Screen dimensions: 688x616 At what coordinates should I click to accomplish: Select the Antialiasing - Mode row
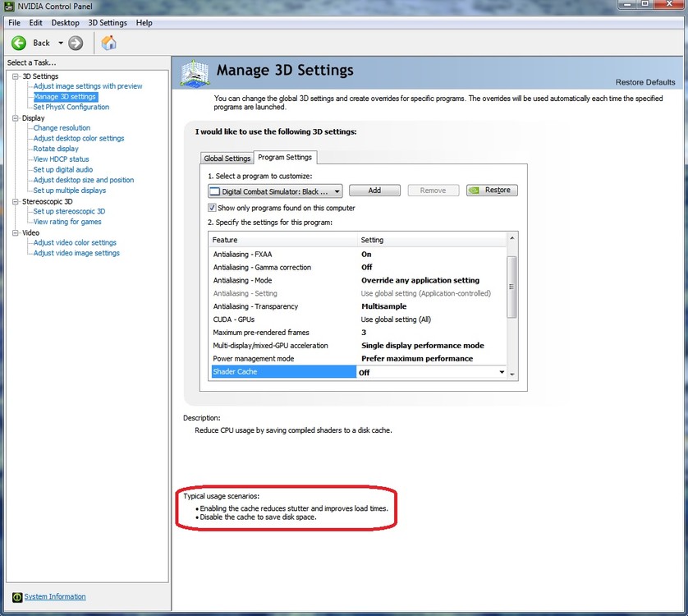click(357, 281)
